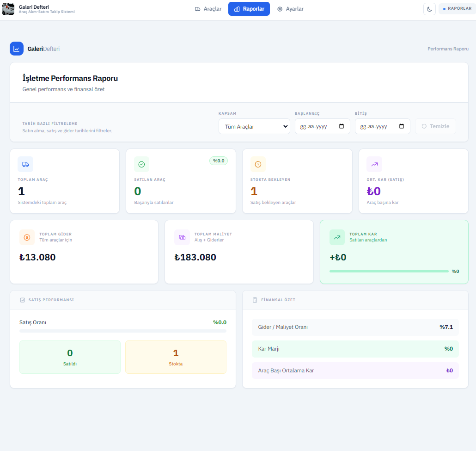
Task: Click the blue GaleriDefteri chart logo icon
Action: point(17,49)
